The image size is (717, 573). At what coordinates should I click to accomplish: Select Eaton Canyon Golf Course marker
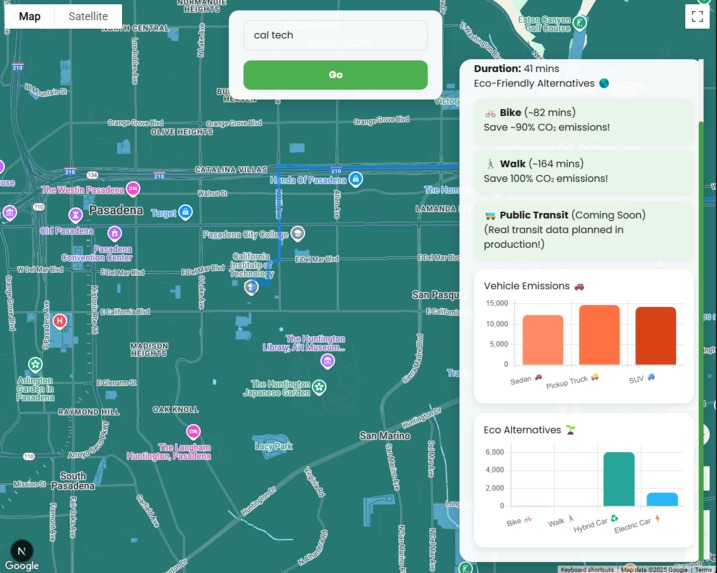(580, 22)
